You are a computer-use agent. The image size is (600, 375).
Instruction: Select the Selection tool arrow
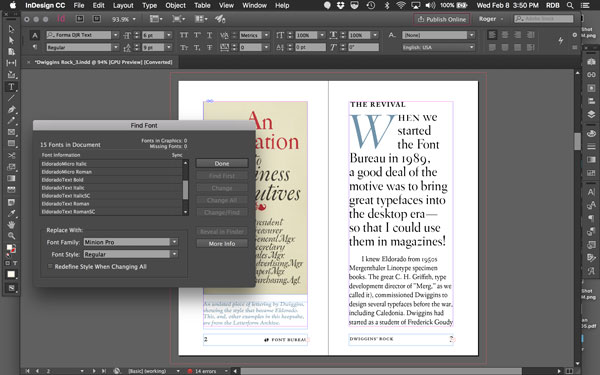11,29
